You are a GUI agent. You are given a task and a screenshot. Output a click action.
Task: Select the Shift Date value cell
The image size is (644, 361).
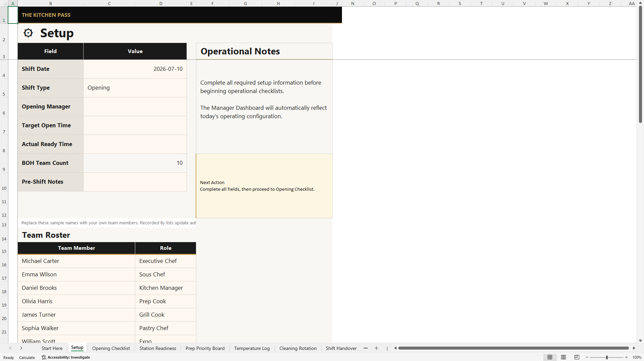point(135,69)
